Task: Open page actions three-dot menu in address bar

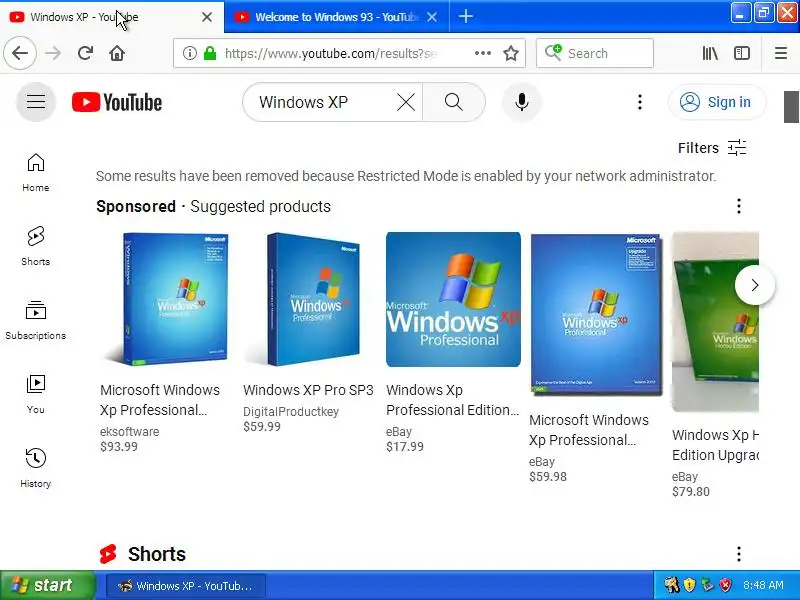Action: click(483, 53)
